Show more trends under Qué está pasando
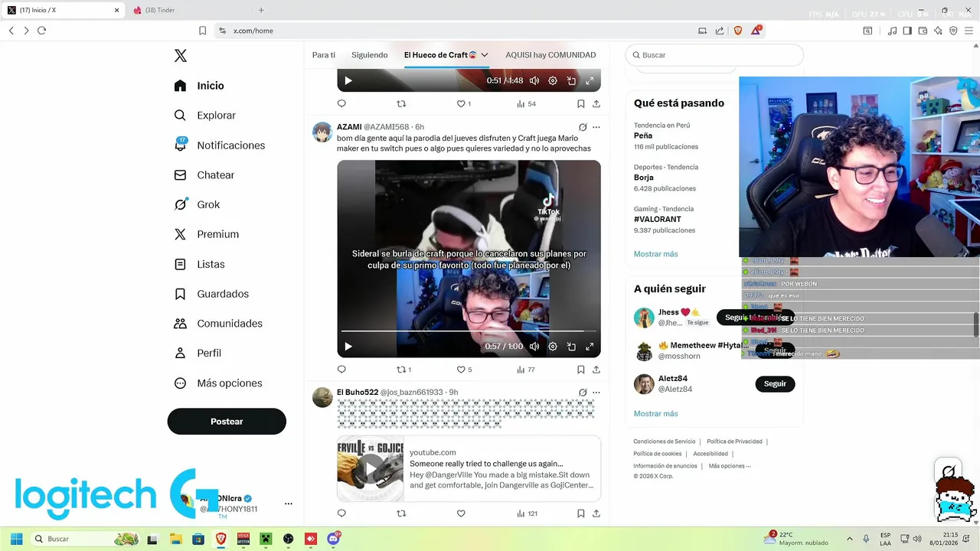This screenshot has width=980, height=551. [x=655, y=254]
